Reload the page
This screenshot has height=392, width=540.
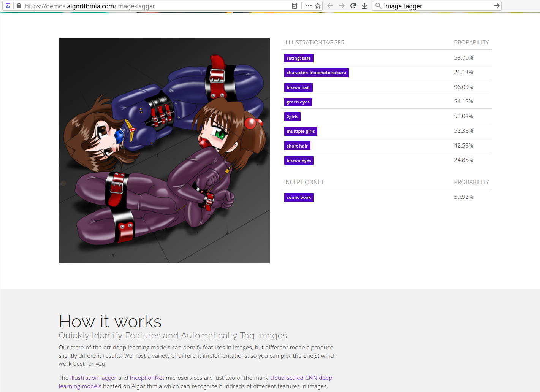[x=353, y=6]
